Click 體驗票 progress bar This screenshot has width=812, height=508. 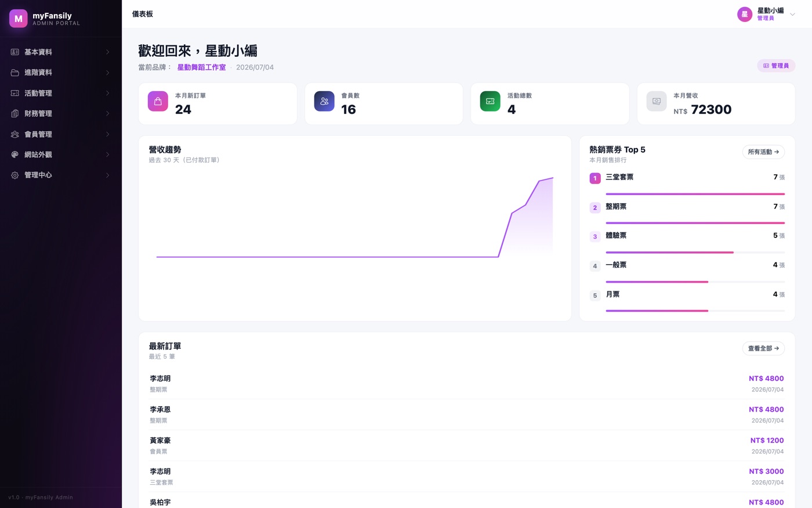[x=695, y=253]
